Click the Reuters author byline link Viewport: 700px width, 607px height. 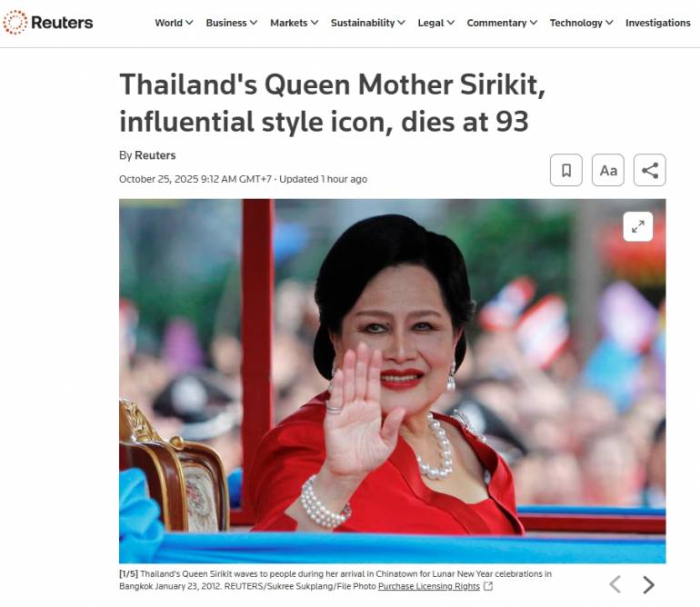pyautogui.click(x=155, y=155)
